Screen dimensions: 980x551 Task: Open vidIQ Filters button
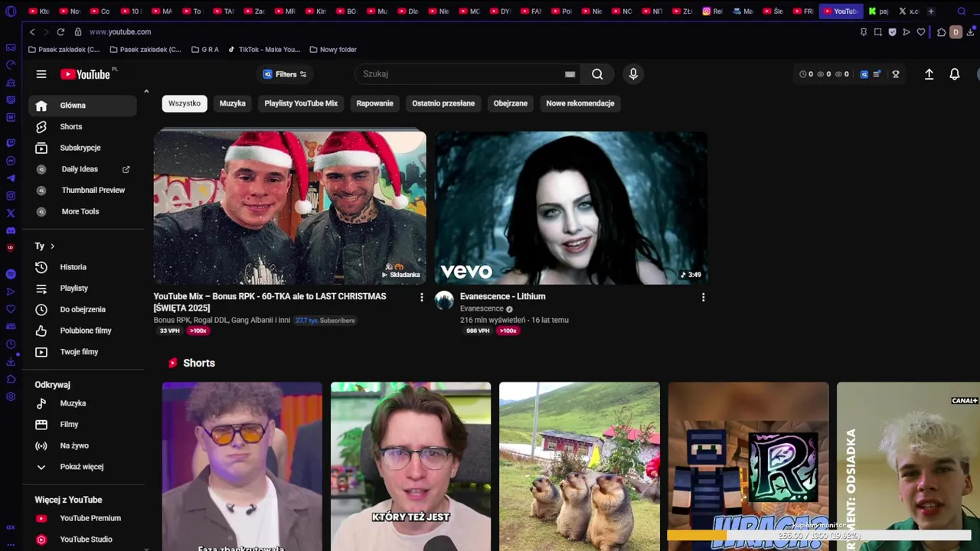285,74
